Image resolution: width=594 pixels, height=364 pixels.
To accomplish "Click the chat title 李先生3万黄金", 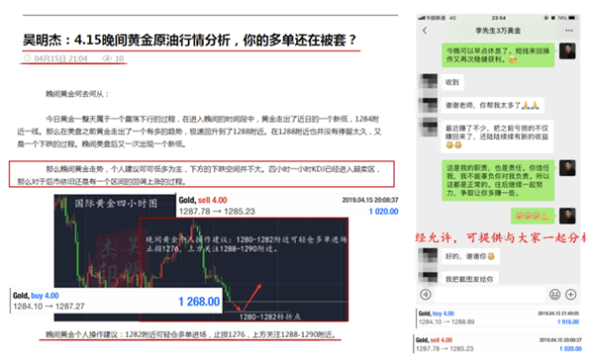I will [498, 31].
